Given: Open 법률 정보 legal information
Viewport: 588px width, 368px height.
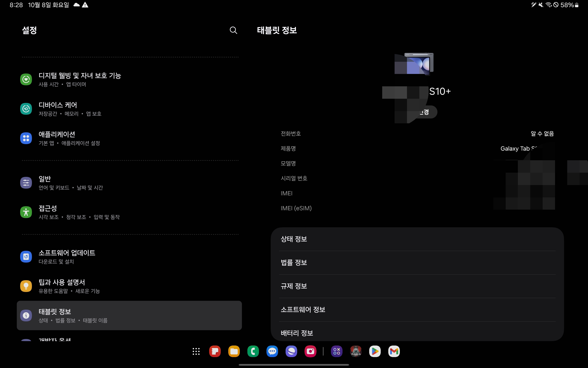Looking at the screenshot, I should [417, 262].
